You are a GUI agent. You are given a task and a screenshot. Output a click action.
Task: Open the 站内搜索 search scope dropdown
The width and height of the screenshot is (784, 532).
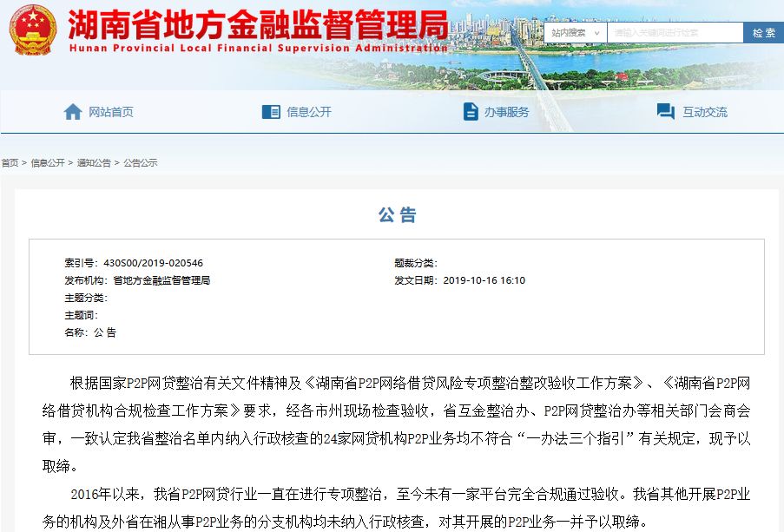coord(574,33)
